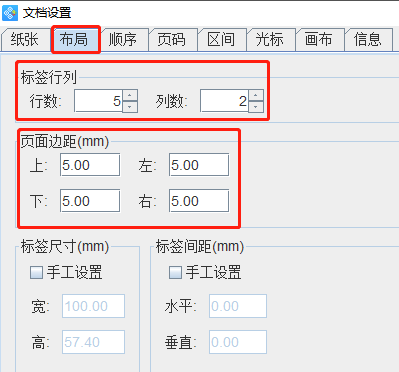
Task: Increase 列数 with the up arrow
Action: pyautogui.click(x=256, y=95)
